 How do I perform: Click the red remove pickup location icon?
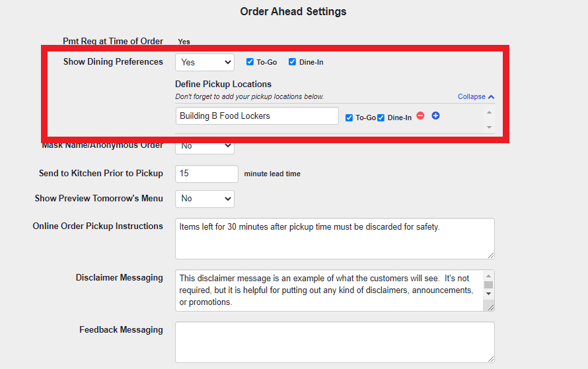pos(420,116)
